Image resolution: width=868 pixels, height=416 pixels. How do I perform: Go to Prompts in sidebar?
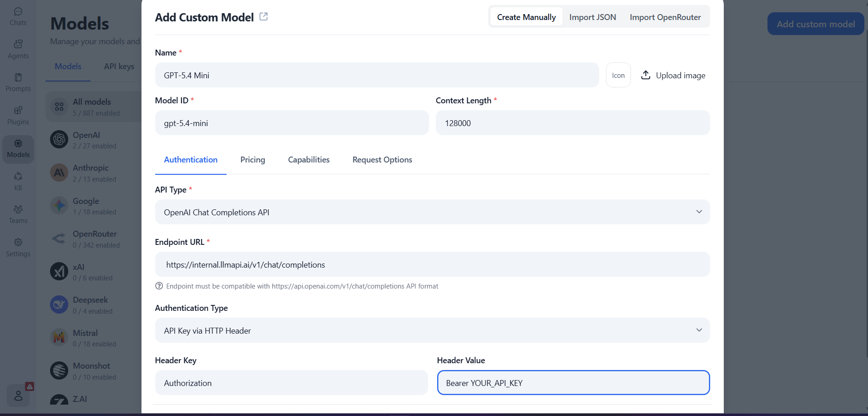pos(18,82)
